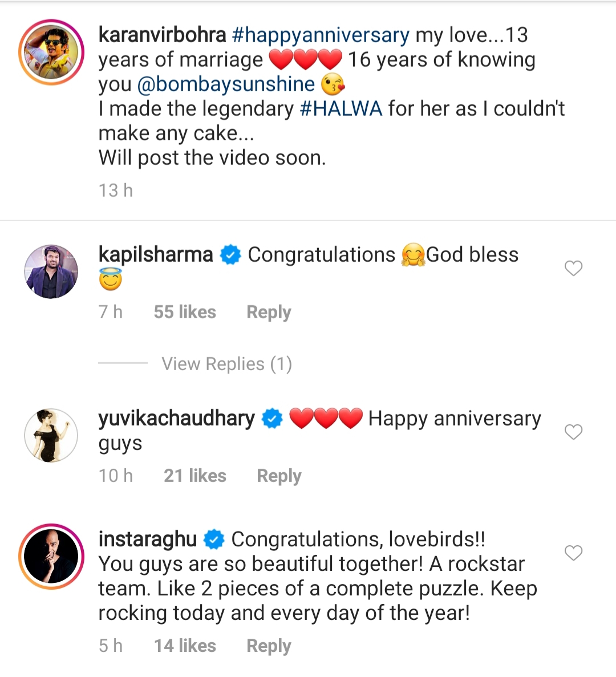This screenshot has width=616, height=677.
Task: Open karanvirbohra's username
Action: [161, 35]
